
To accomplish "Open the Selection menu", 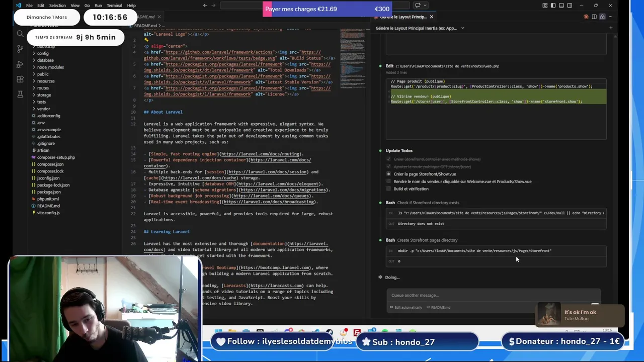I will (x=57, y=6).
